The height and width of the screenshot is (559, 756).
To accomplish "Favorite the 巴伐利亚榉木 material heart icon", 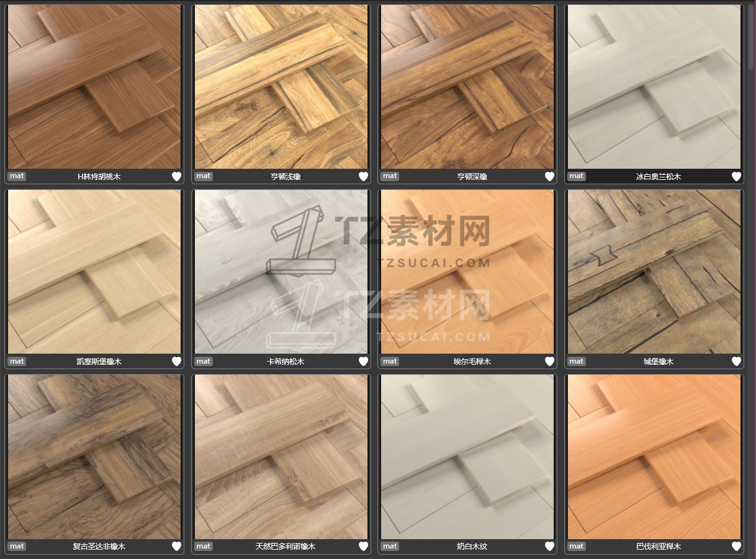I will (736, 546).
